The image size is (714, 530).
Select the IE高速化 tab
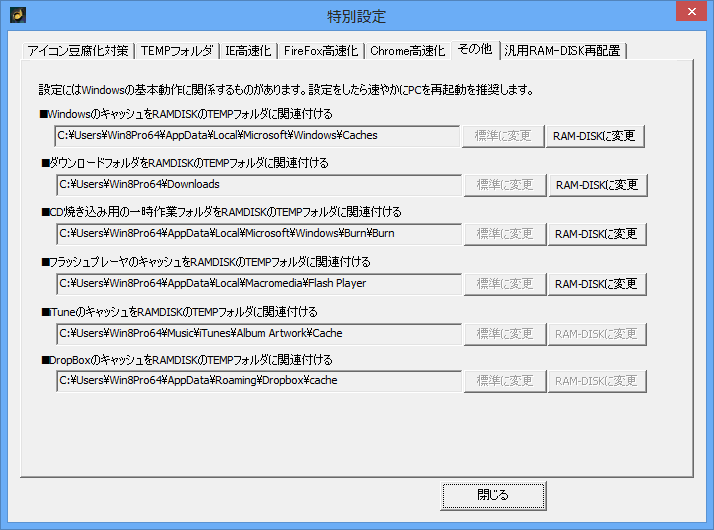click(249, 50)
